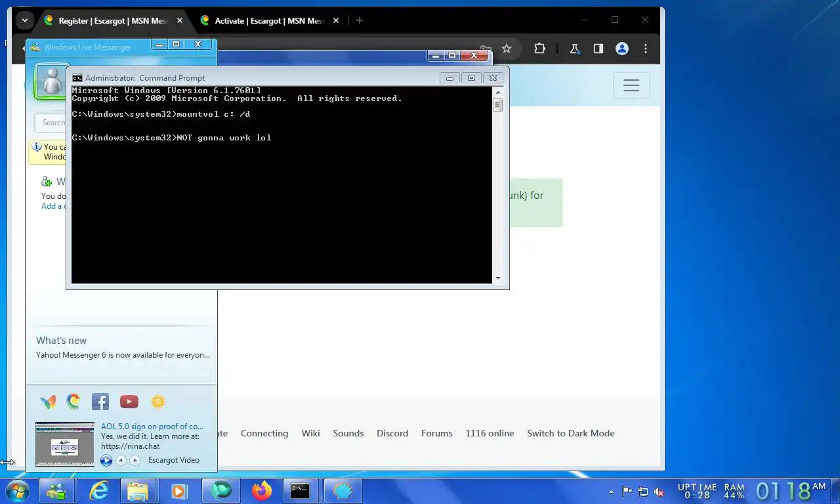Open the browser three-dot menu
Screen dimensions: 840x504
[x=646, y=49]
